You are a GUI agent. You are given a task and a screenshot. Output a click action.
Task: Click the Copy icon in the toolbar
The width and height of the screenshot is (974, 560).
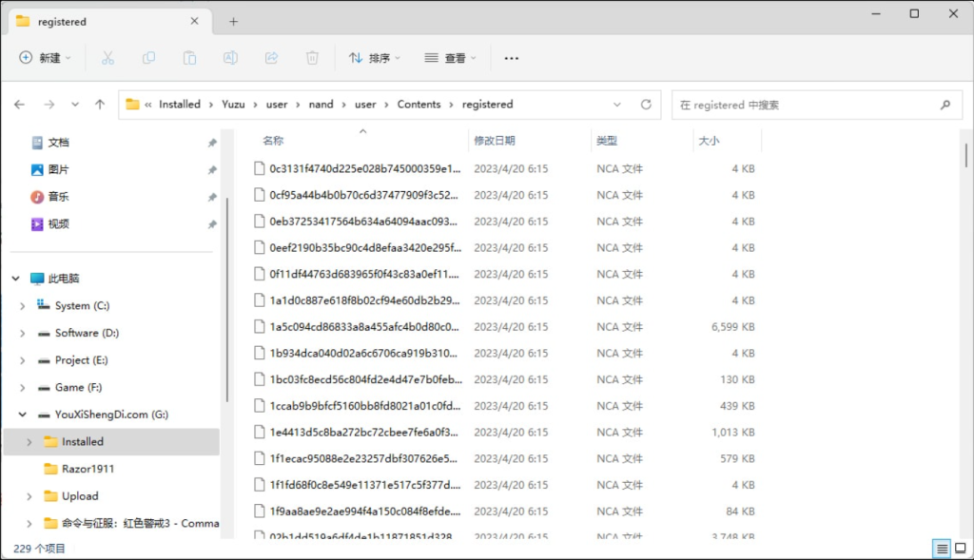tap(148, 58)
